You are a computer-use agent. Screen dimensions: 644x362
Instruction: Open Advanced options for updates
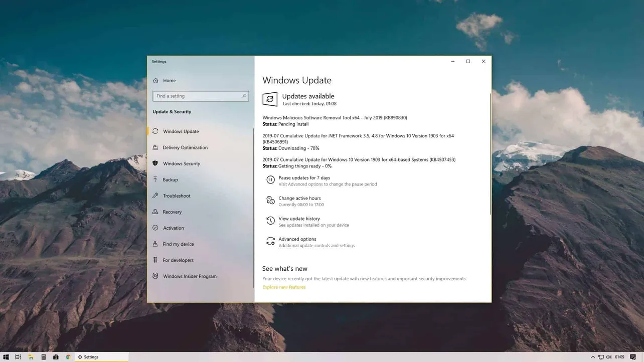click(x=297, y=239)
